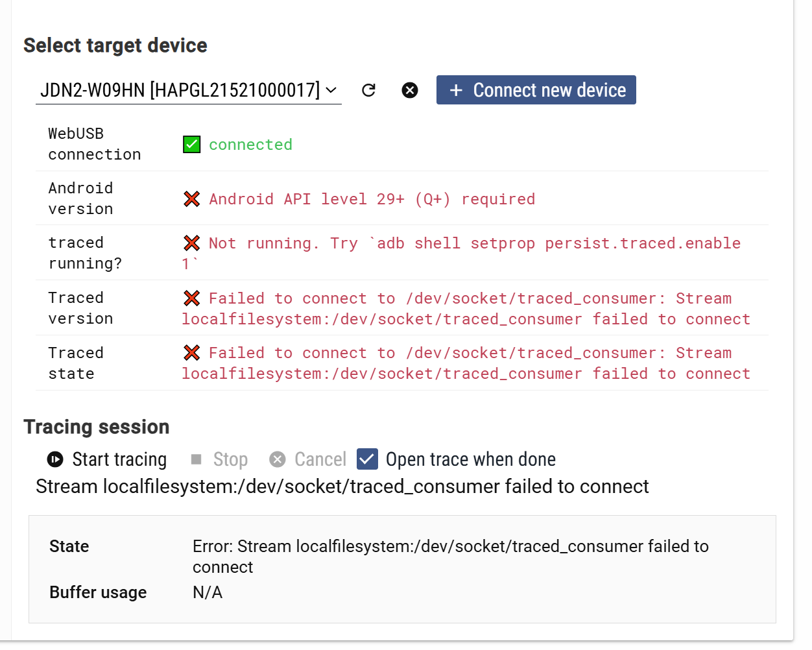Click the red X beside traced running
812x650 pixels.
click(192, 243)
